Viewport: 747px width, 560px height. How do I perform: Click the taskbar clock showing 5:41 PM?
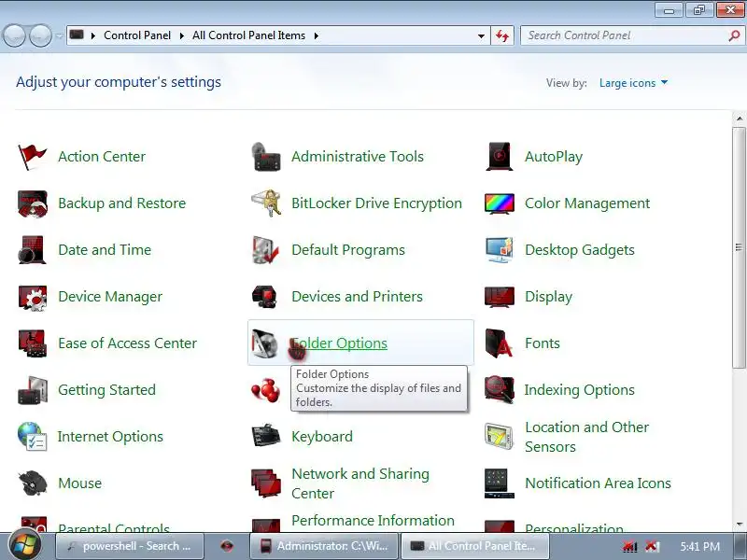699,546
